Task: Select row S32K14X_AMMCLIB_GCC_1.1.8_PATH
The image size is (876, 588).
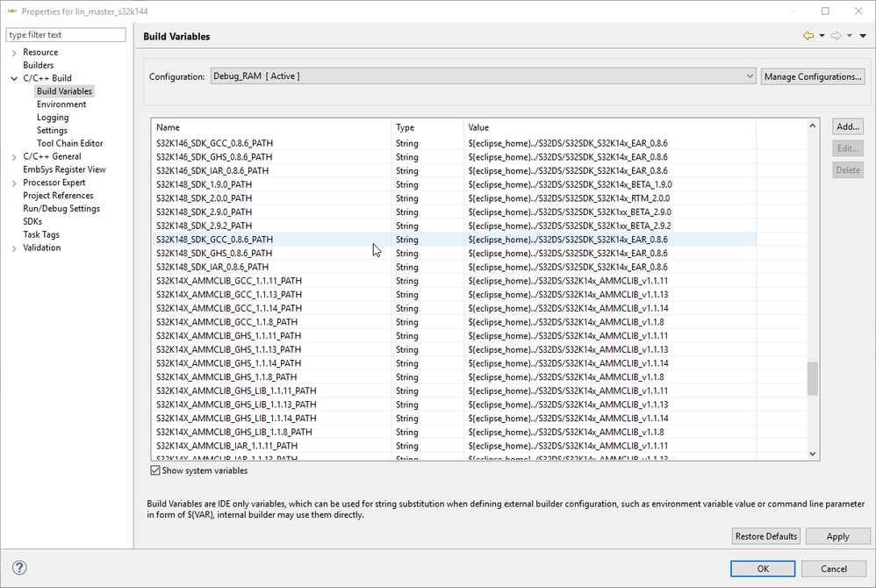Action: [454, 322]
